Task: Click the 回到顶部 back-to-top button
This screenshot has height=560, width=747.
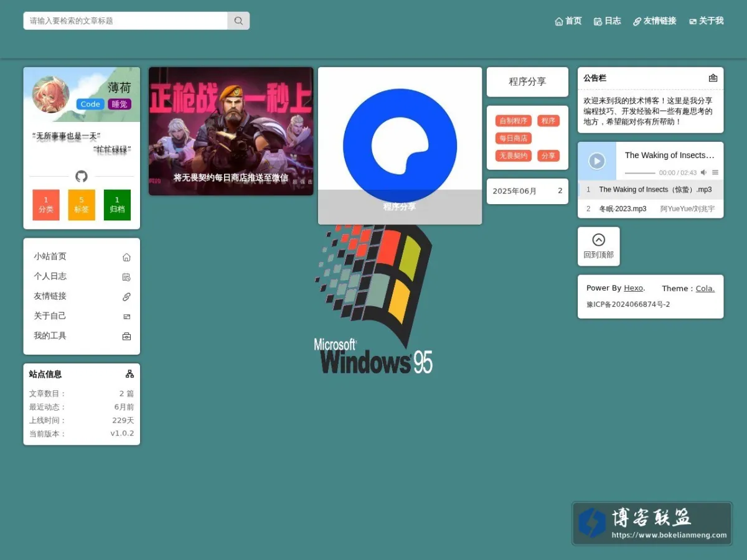Action: [x=599, y=246]
